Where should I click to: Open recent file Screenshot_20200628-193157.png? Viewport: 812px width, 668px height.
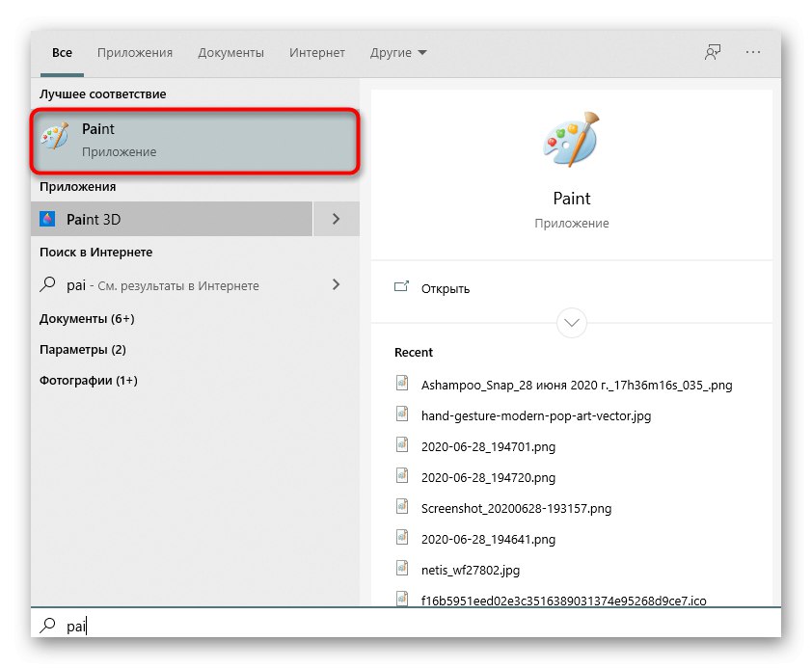(516, 508)
